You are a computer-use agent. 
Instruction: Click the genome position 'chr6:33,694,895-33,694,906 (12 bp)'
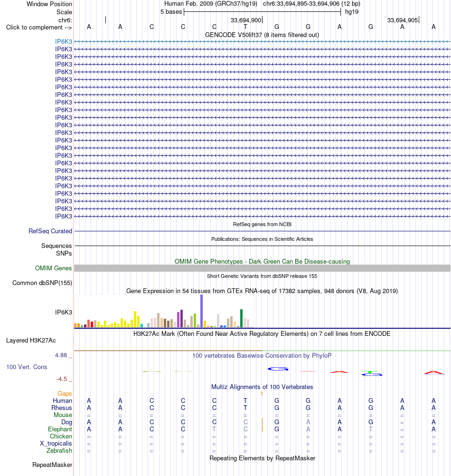[311, 4]
